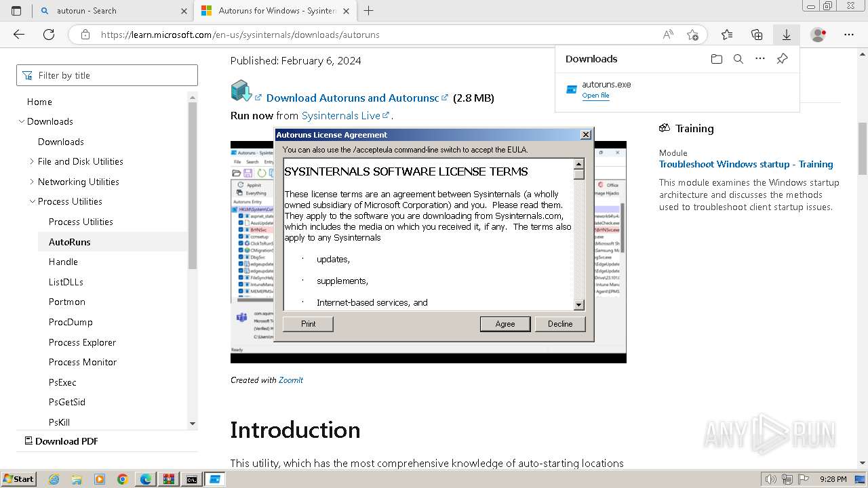The height and width of the screenshot is (488, 868).
Task: Open Command Prompt taskbar button
Action: point(192,479)
